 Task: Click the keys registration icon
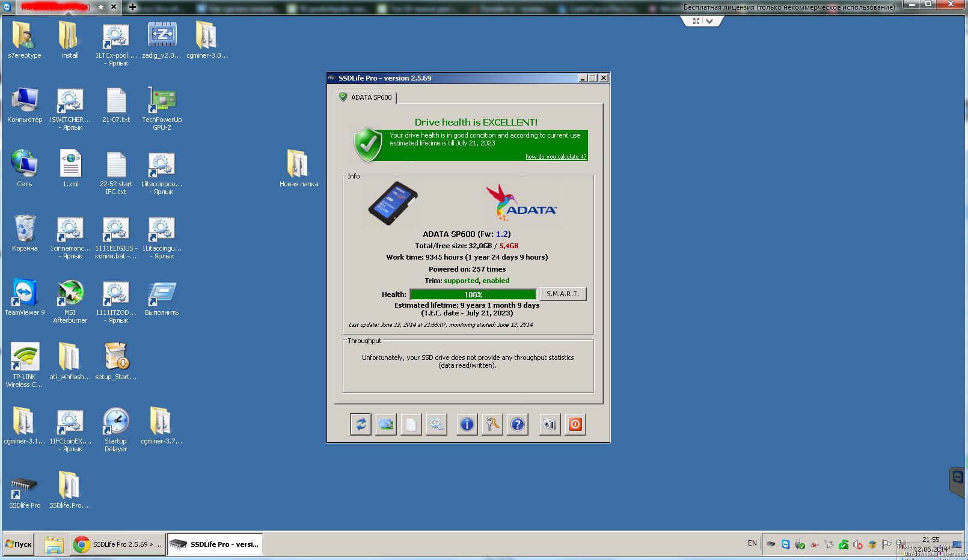coord(492,425)
